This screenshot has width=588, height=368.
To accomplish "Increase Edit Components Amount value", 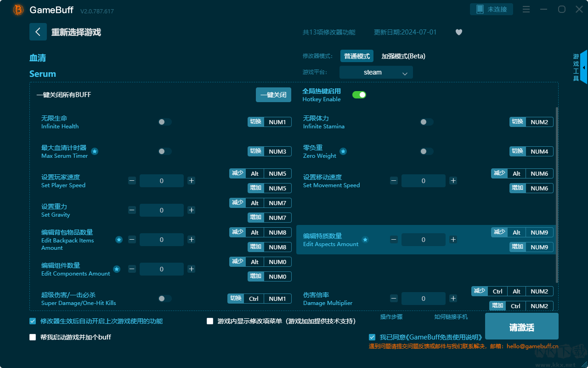I will (x=192, y=269).
